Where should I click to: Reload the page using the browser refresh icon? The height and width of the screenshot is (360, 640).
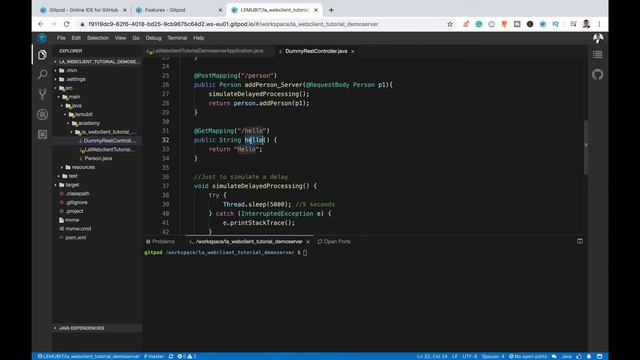point(67,24)
